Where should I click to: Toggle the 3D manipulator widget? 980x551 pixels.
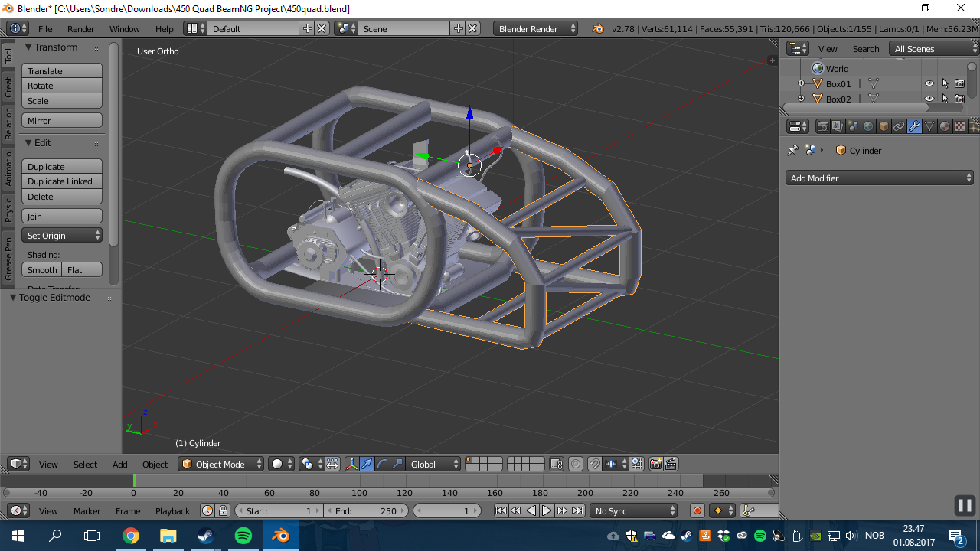point(351,464)
